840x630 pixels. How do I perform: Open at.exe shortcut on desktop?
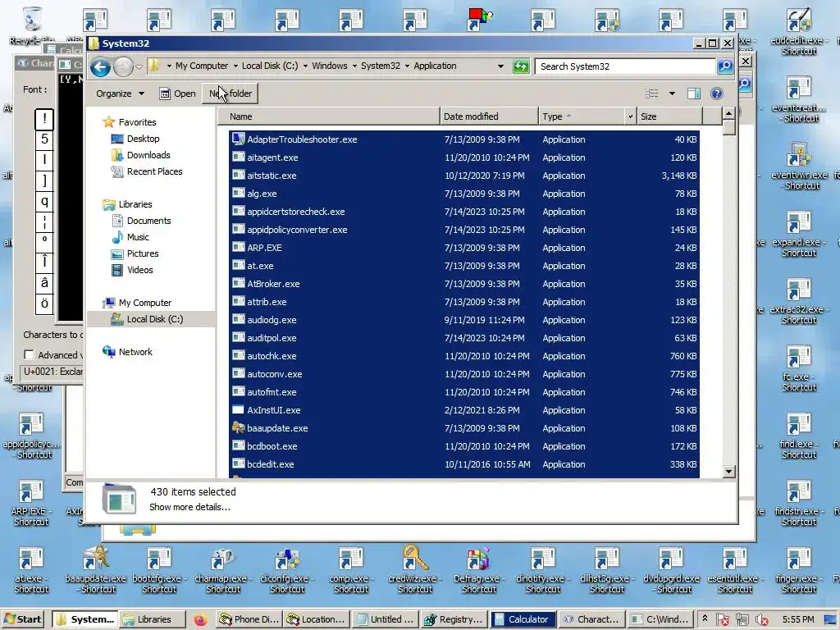click(x=31, y=569)
